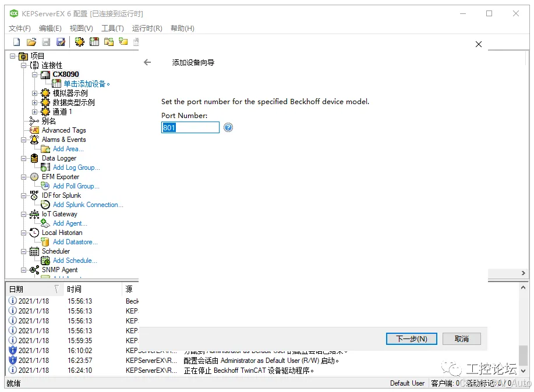534x392 pixels.
Task: Collapse the Alarms & Events node
Action: pyautogui.click(x=23, y=140)
